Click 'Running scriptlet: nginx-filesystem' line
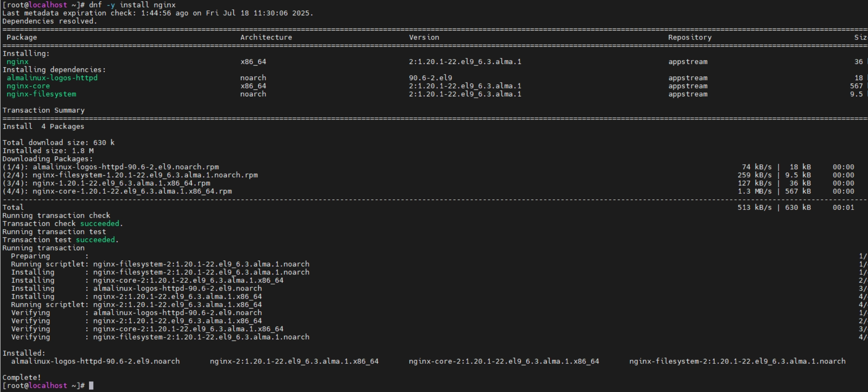 pos(160,264)
